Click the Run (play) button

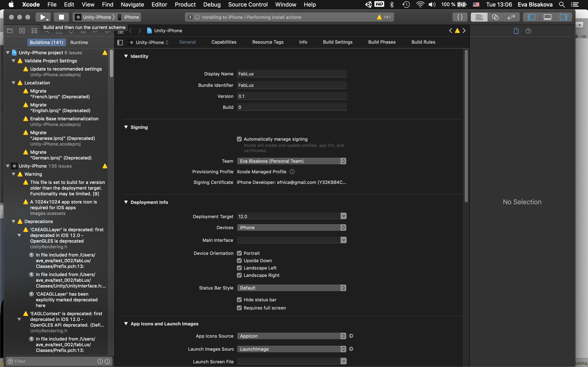[43, 17]
